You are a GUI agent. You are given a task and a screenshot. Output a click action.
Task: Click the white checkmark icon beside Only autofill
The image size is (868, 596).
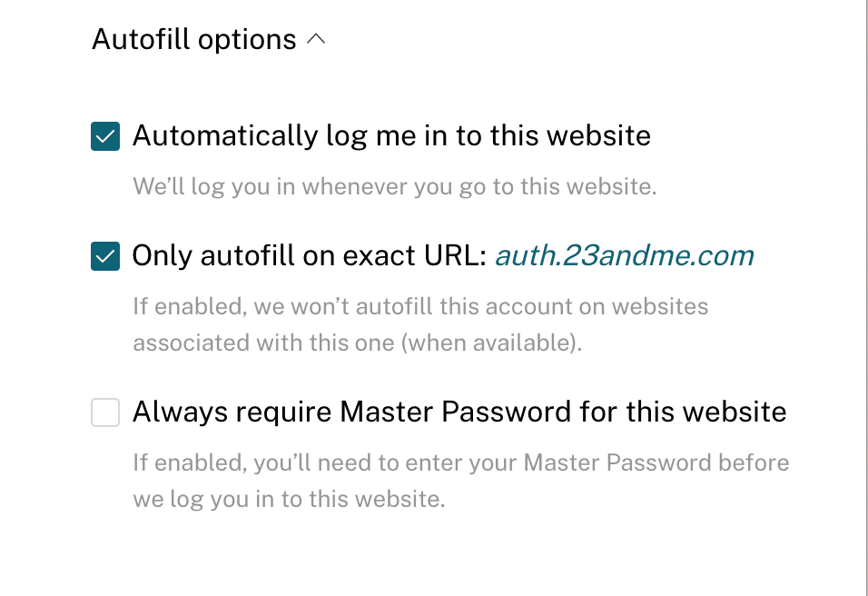tap(105, 257)
